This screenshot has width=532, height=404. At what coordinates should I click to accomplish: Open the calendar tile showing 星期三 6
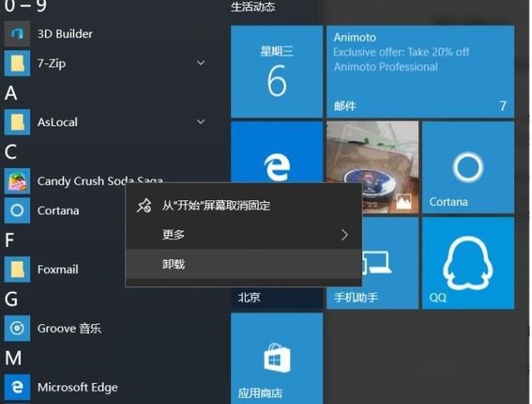(277, 71)
